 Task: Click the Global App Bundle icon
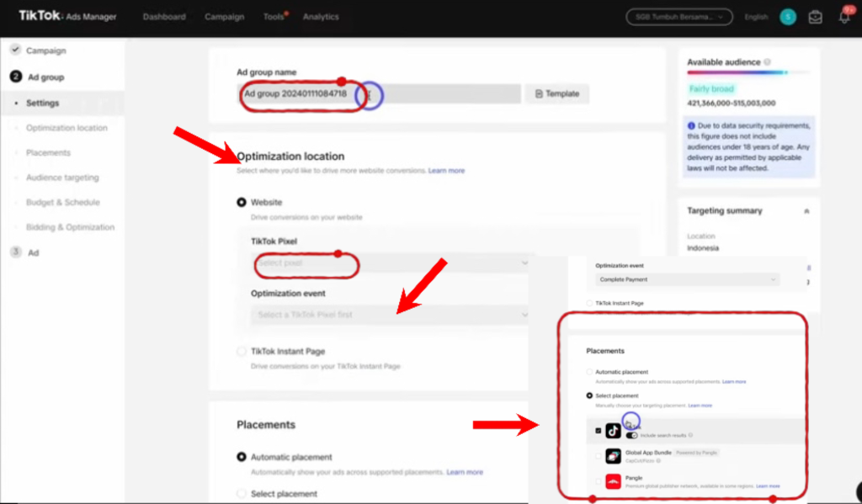tap(613, 456)
